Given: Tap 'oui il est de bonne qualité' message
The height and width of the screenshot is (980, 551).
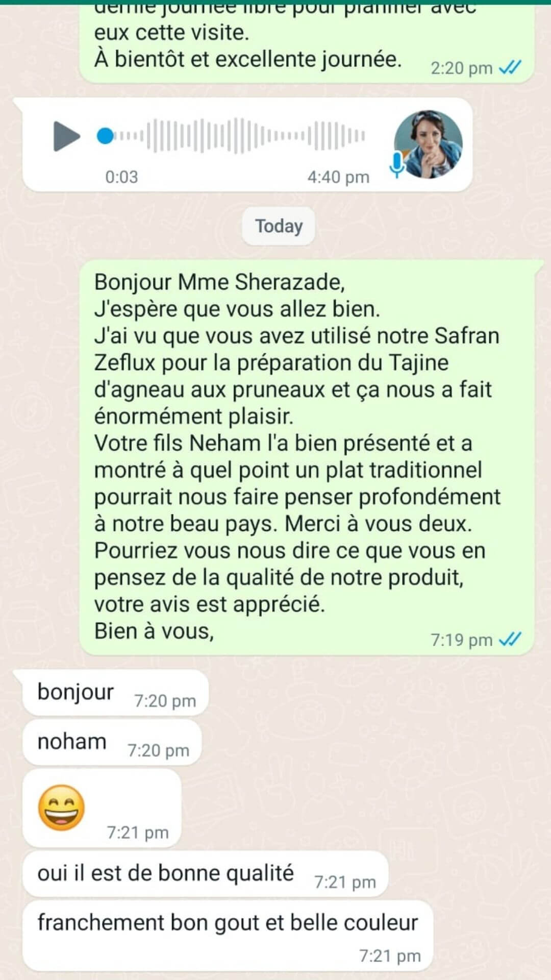Looking at the screenshot, I should pos(206,874).
